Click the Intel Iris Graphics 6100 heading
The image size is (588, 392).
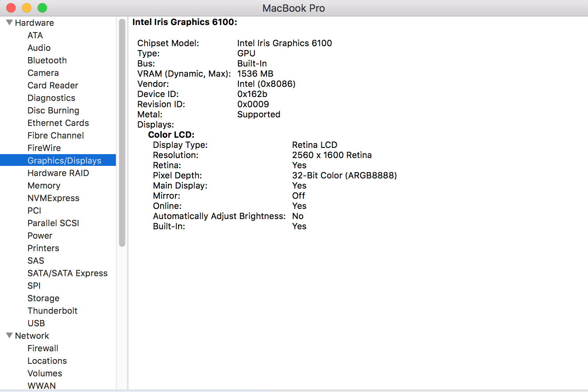(185, 22)
